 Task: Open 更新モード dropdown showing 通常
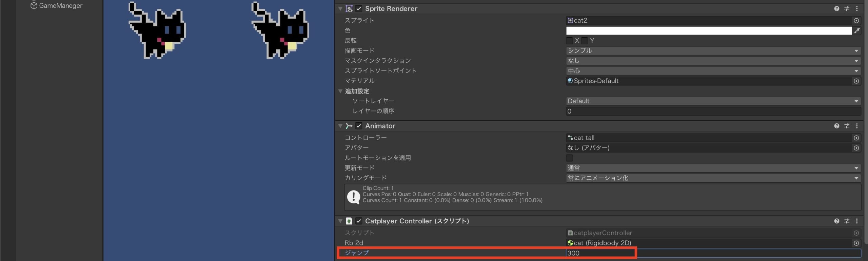[x=713, y=168]
